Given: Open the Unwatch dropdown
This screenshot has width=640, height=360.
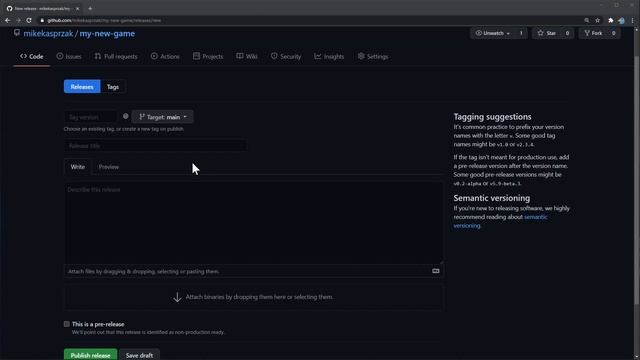Looking at the screenshot, I should [493, 33].
